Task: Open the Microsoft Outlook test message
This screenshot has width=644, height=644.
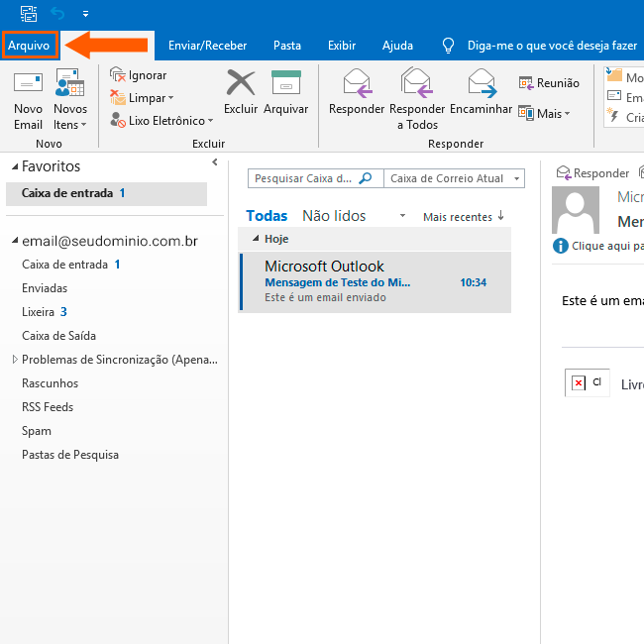Action: [375, 282]
